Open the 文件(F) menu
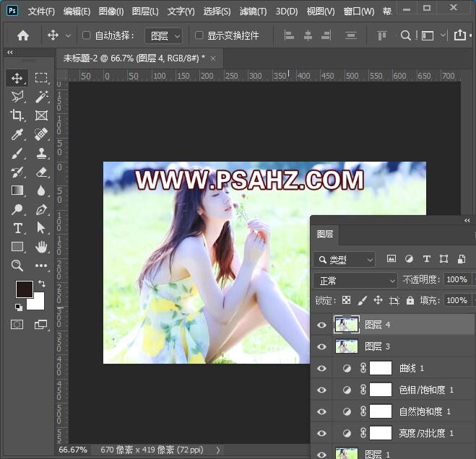Viewport: 476px width, 459px height. click(x=41, y=12)
